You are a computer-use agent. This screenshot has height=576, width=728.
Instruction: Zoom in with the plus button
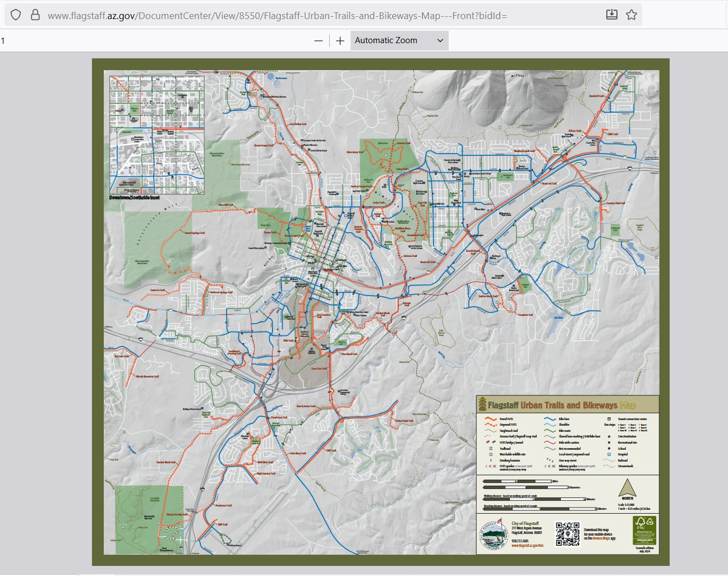click(340, 40)
